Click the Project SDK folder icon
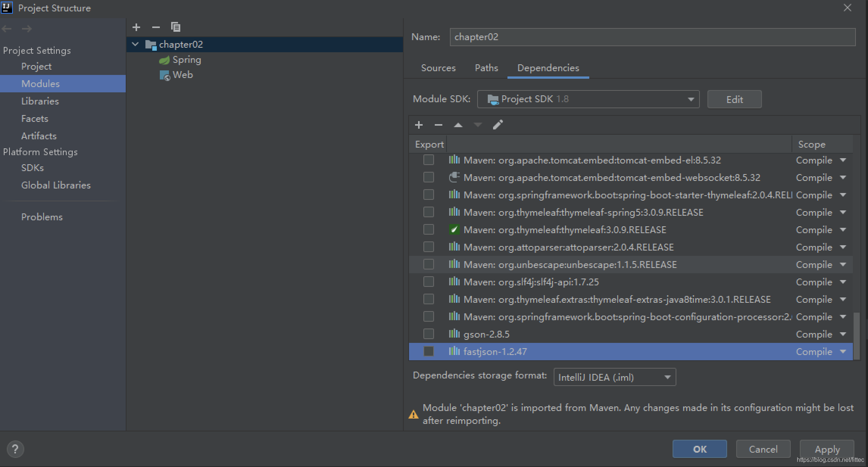Viewport: 868px width, 467px height. [493, 100]
